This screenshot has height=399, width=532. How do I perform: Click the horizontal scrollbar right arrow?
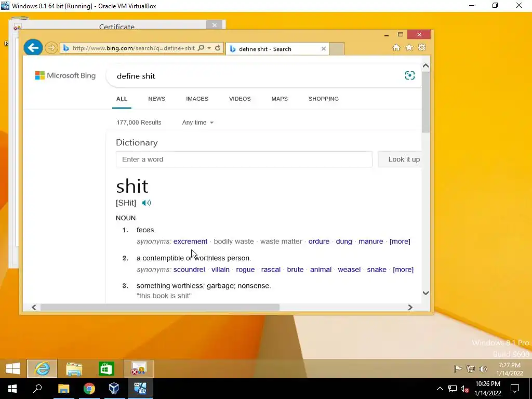[x=410, y=308]
